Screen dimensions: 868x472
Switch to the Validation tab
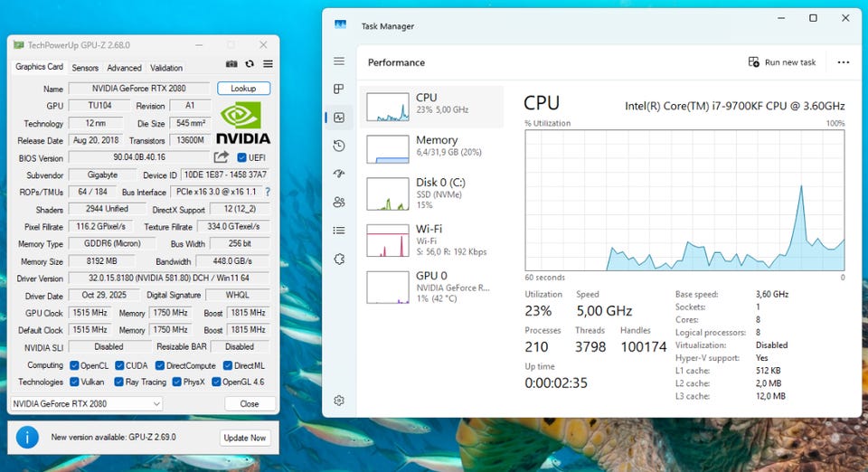(x=166, y=68)
